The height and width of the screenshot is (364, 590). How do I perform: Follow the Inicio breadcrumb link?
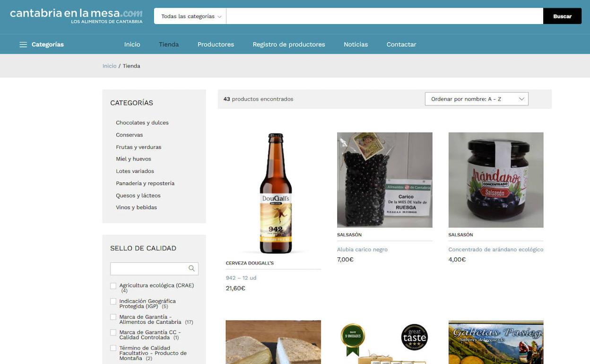(109, 66)
